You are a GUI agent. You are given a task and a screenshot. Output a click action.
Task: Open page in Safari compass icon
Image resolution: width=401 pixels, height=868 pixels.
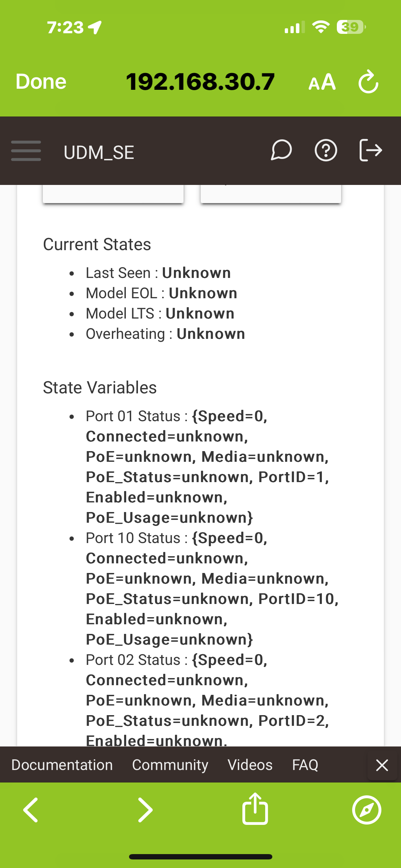(367, 810)
